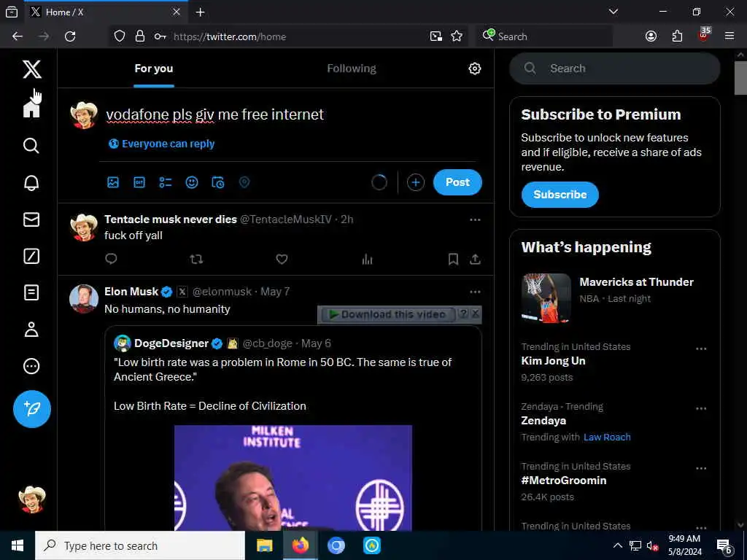
Task: Click the post text 'vodafone pls giv me free internet'
Action: tap(215, 114)
